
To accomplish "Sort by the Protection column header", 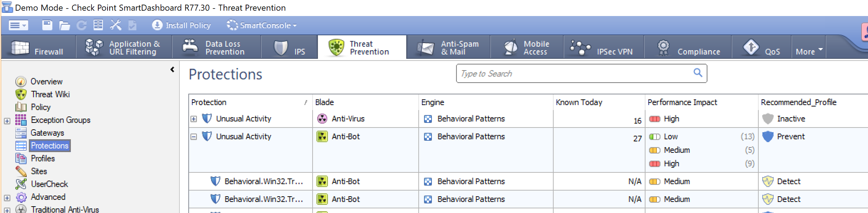I will [x=250, y=102].
